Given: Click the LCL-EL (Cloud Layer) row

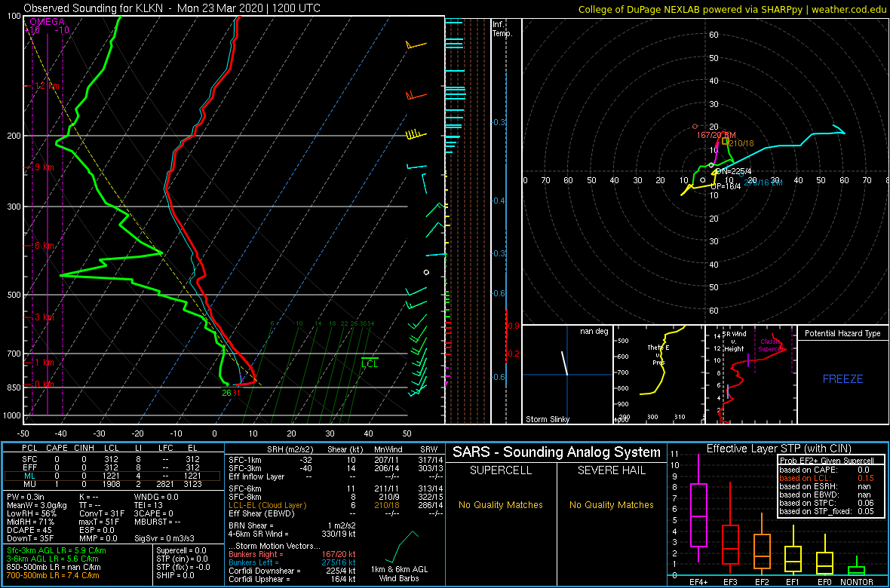Looking at the screenshot, I should 336,504.
